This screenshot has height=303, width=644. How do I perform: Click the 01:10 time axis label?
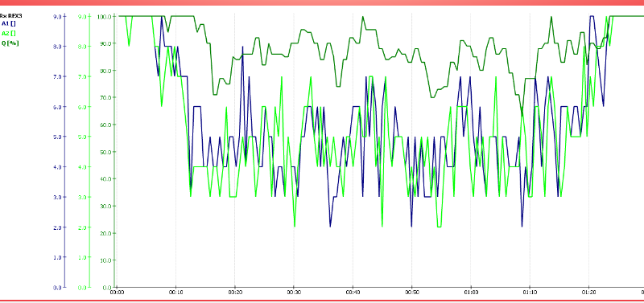pyautogui.click(x=530, y=293)
